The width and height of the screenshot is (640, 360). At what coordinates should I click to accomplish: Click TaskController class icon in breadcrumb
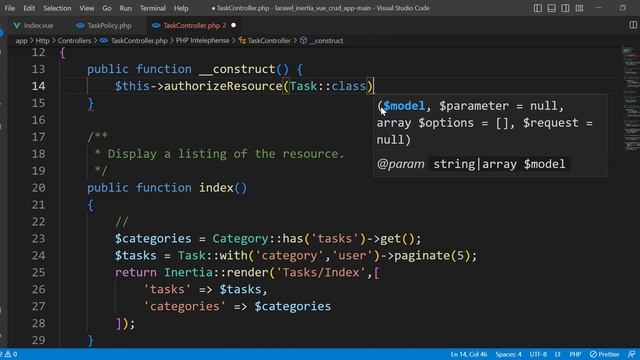[242, 41]
